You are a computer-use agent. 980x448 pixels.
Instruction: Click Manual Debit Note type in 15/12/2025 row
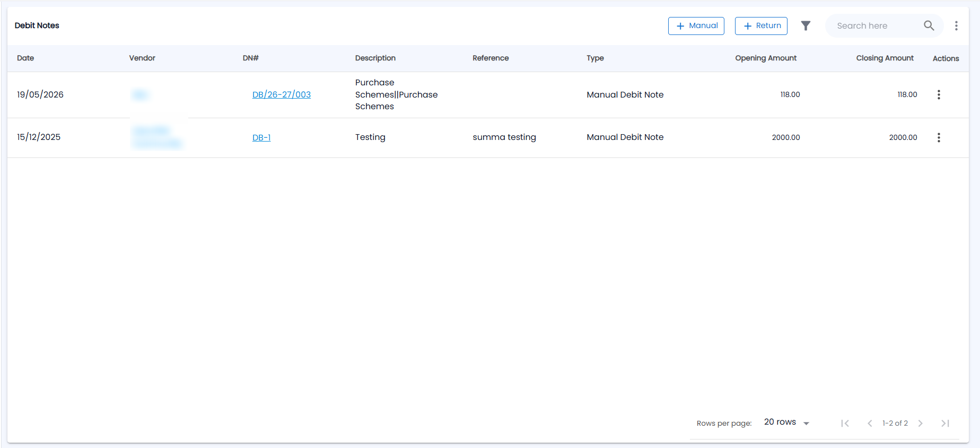pos(625,137)
